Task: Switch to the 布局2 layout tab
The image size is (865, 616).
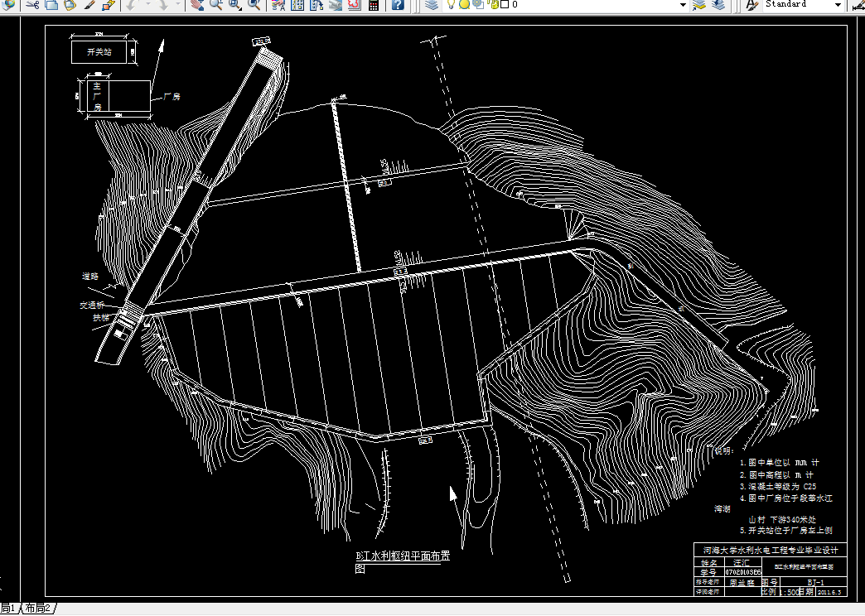Action: (39, 609)
